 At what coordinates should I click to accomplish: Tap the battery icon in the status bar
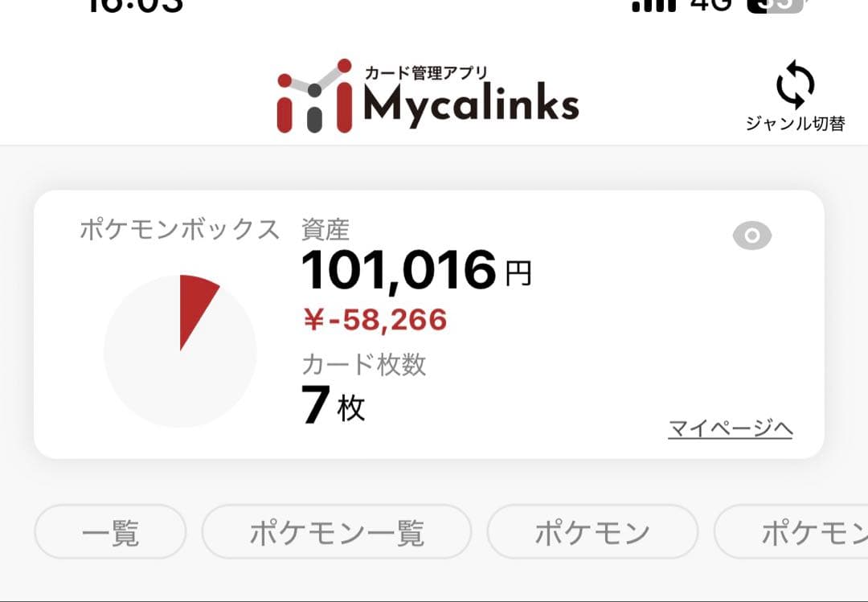(x=774, y=5)
